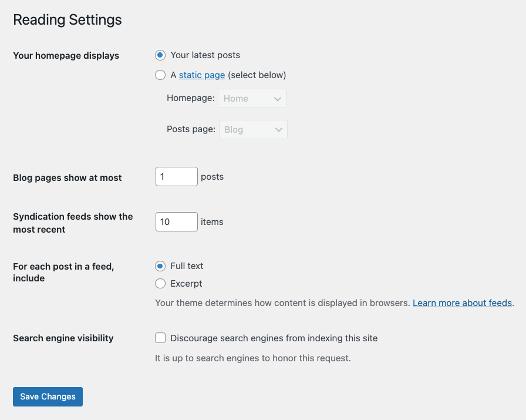This screenshot has height=420, width=526.
Task: Click the "Discourage search engines" label text
Action: tap(274, 338)
